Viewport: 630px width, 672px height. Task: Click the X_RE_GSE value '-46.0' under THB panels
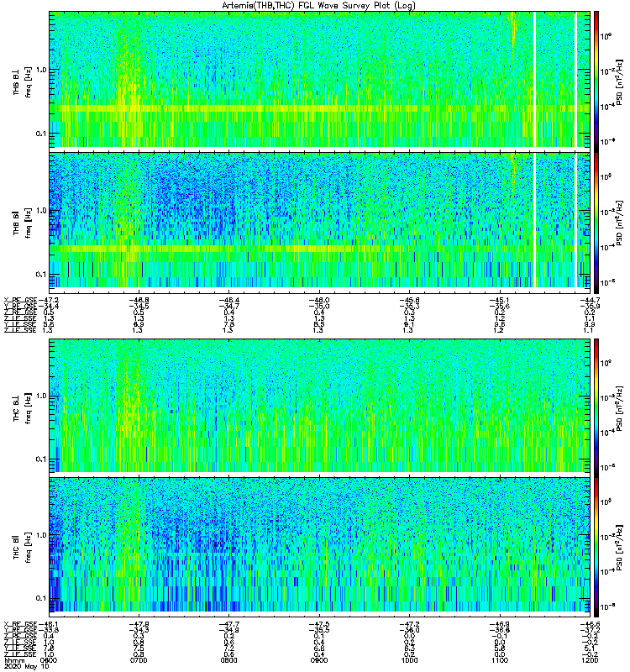[319, 300]
